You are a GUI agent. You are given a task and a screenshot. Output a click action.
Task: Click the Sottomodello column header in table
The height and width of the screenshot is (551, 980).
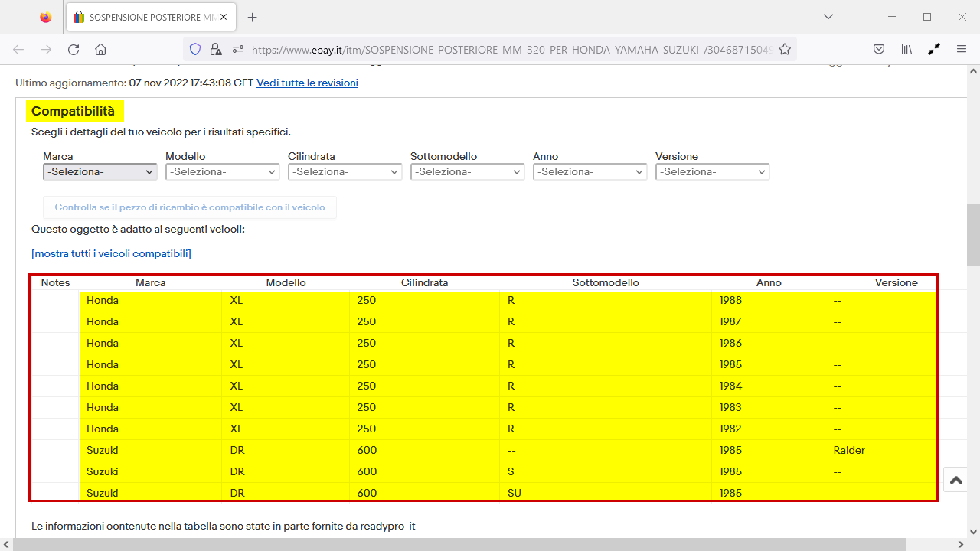point(606,282)
